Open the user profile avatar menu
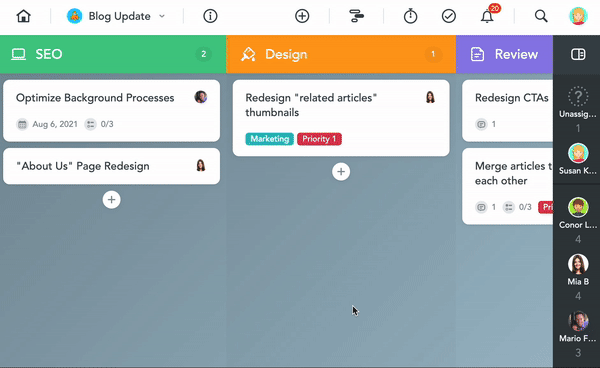The width and height of the screenshot is (600, 368). 578,16
